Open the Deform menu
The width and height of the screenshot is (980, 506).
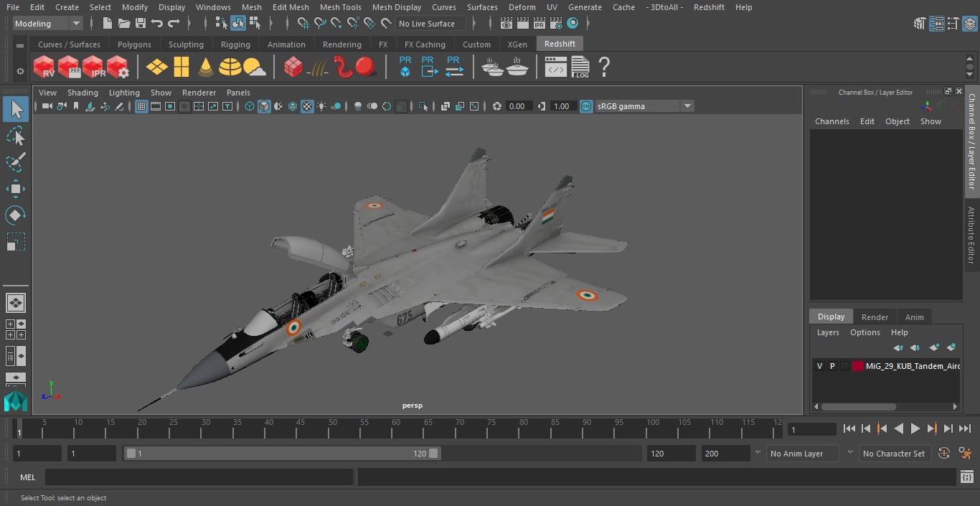tap(522, 7)
